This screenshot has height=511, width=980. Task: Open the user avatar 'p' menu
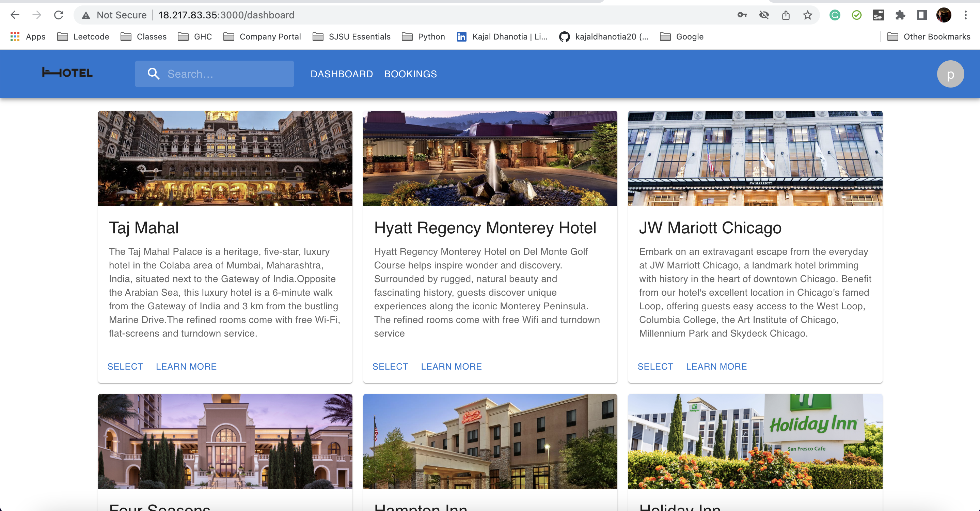pos(950,74)
